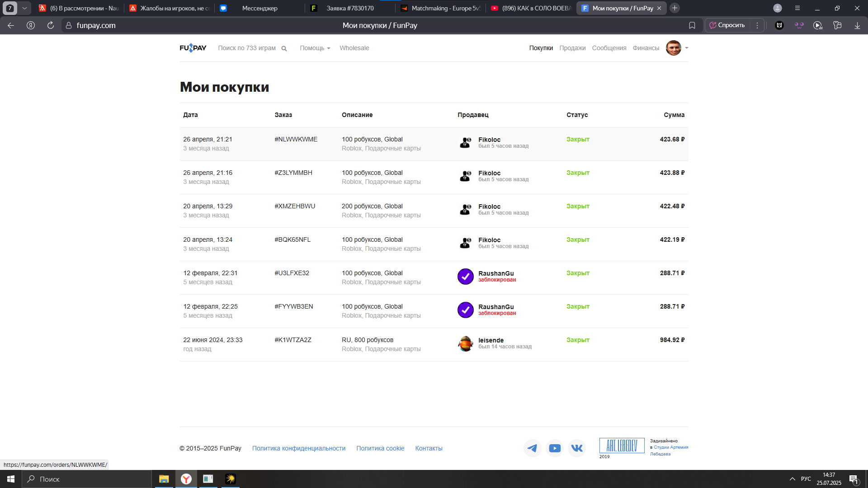
Task: Click the browser profile icon in title bar
Action: click(x=778, y=8)
